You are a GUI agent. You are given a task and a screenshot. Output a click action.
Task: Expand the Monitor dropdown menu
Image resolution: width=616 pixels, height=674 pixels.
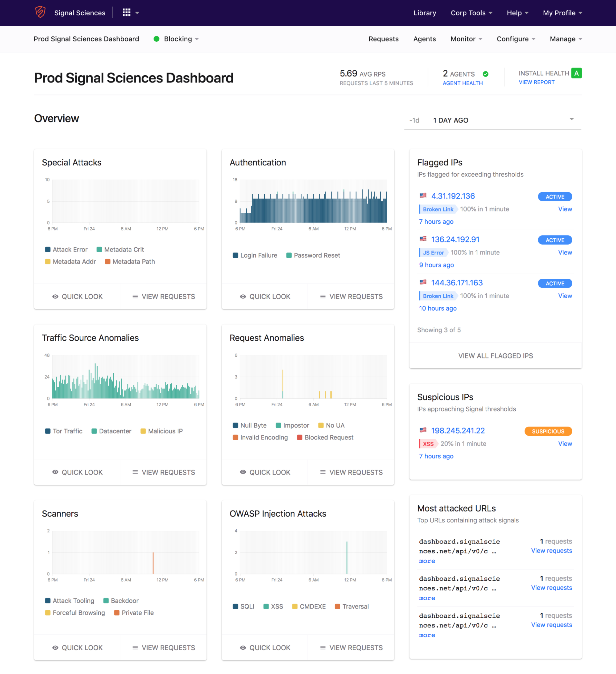[x=466, y=39]
